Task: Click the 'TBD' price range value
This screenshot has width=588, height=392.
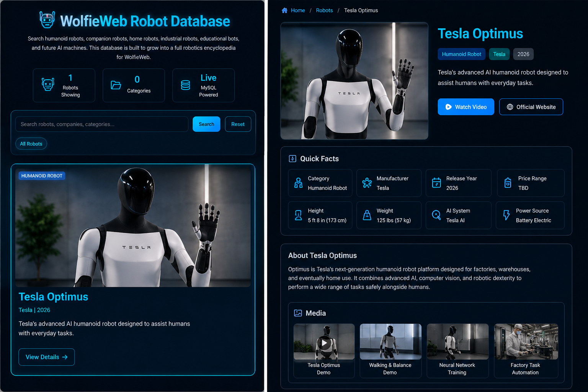Action: [x=523, y=188]
